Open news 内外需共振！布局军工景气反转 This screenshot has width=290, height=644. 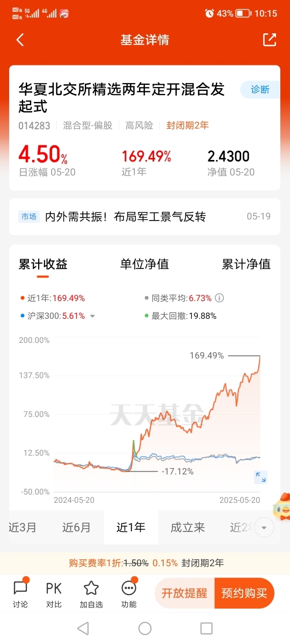(125, 217)
